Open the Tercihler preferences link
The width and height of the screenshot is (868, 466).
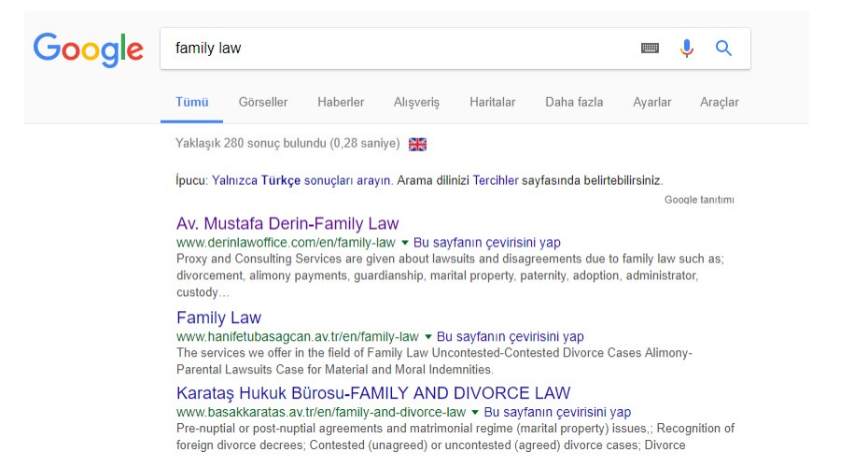pyautogui.click(x=496, y=180)
